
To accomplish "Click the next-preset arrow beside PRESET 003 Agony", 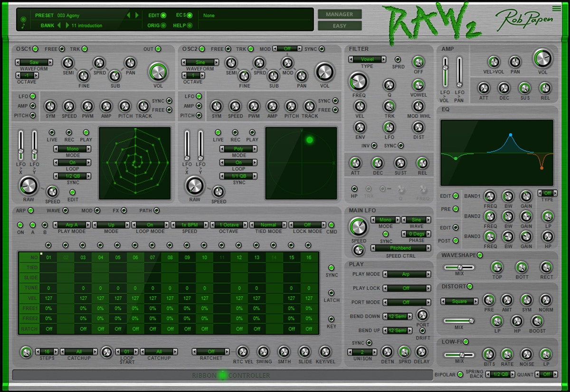I will click(137, 15).
